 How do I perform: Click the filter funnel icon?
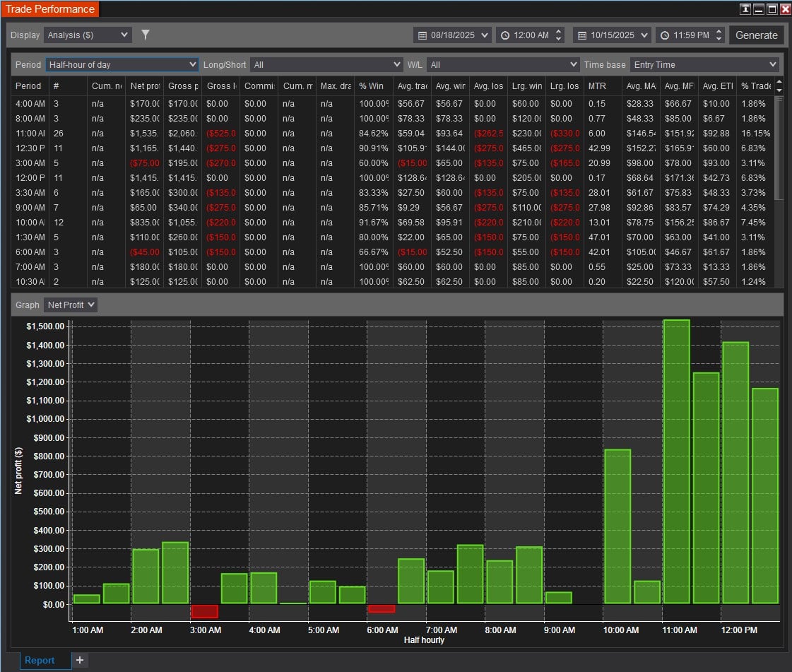(146, 35)
